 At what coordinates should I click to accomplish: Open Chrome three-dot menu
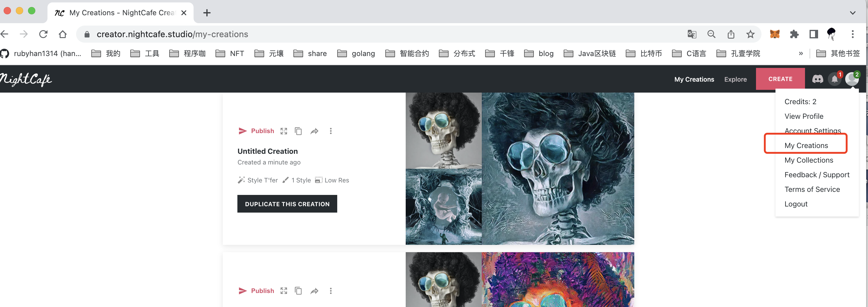(x=852, y=34)
